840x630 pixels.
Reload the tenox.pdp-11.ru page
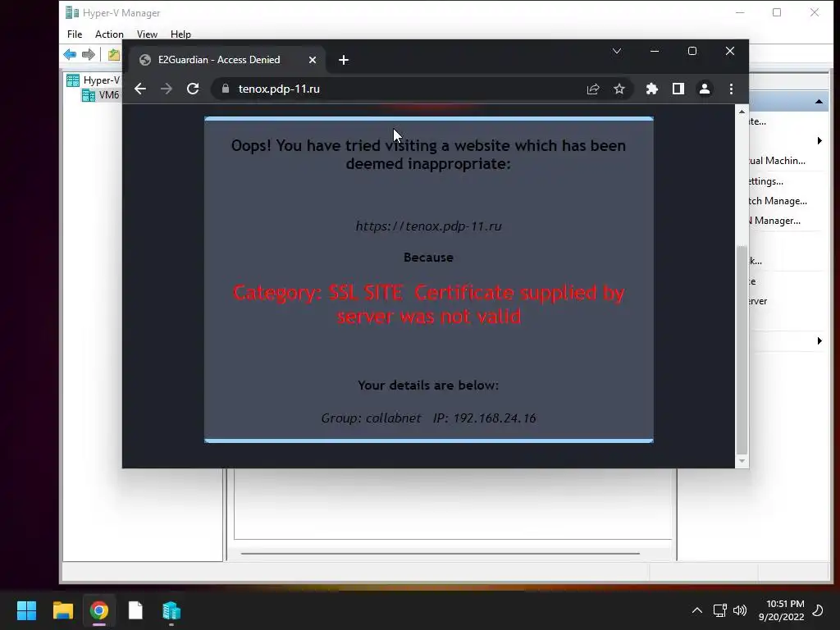tap(193, 89)
